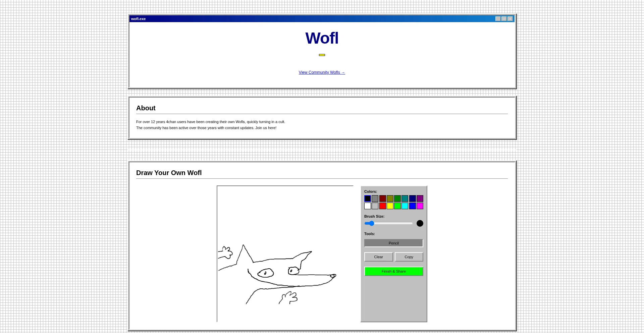Image resolution: width=644 pixels, height=333 pixels.
Task: Copy the drawing with Copy button
Action: point(409,257)
